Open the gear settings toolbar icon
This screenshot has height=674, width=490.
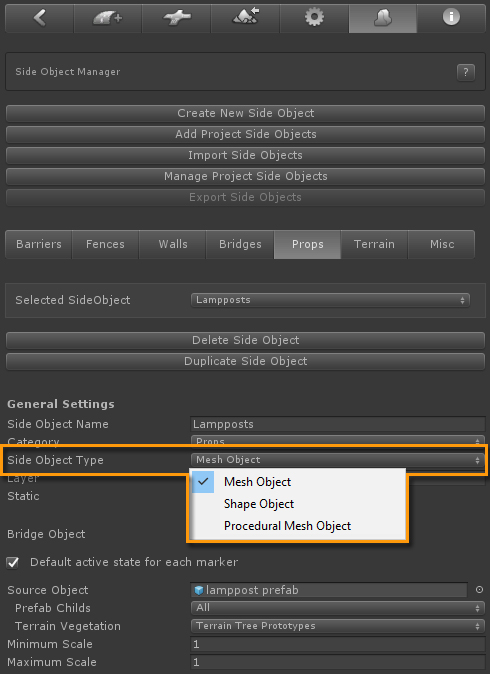tap(314, 18)
